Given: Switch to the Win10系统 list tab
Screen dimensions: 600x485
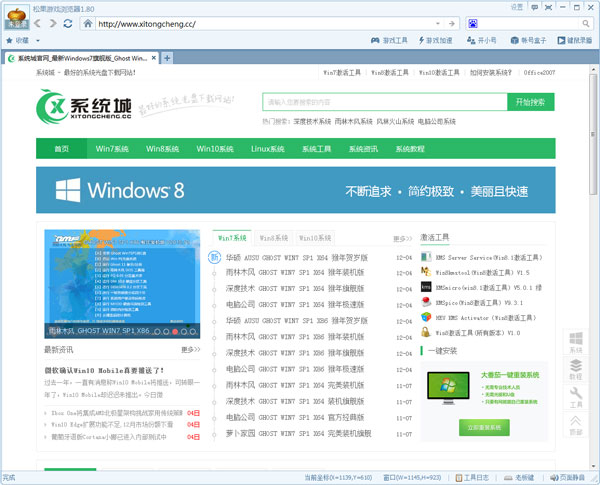Looking at the screenshot, I should click(315, 238).
